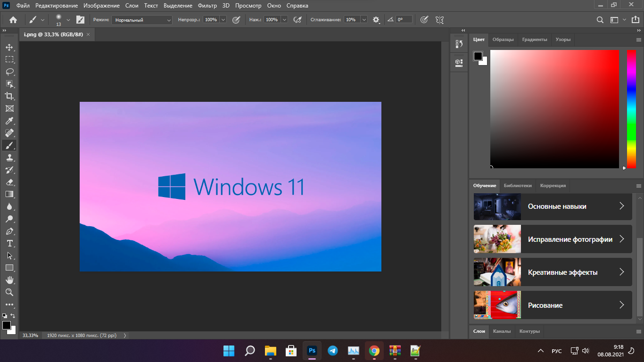Click the search magnifier in options bar
Image resolution: width=644 pixels, height=362 pixels.
pyautogui.click(x=600, y=20)
